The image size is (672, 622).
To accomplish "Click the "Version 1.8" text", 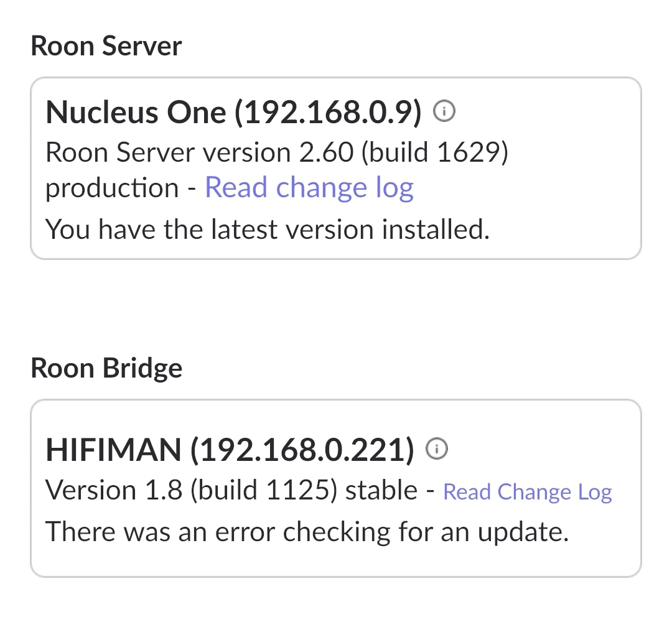I will tap(114, 491).
